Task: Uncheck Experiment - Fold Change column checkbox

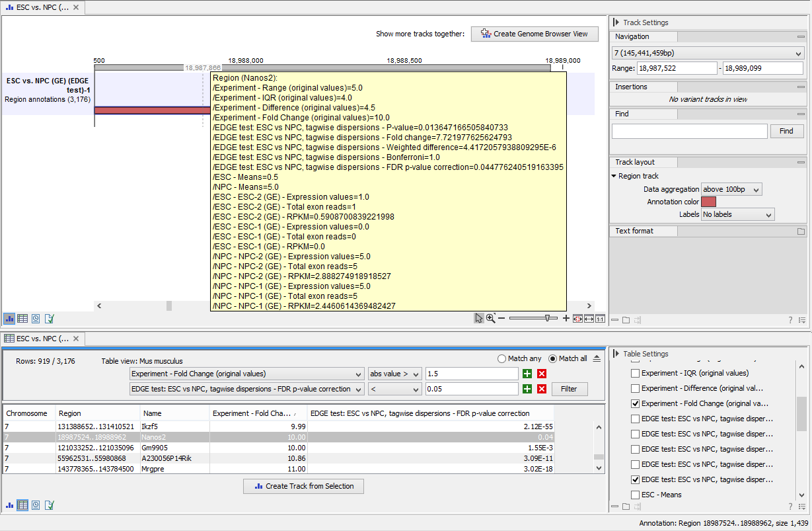Action: point(635,403)
